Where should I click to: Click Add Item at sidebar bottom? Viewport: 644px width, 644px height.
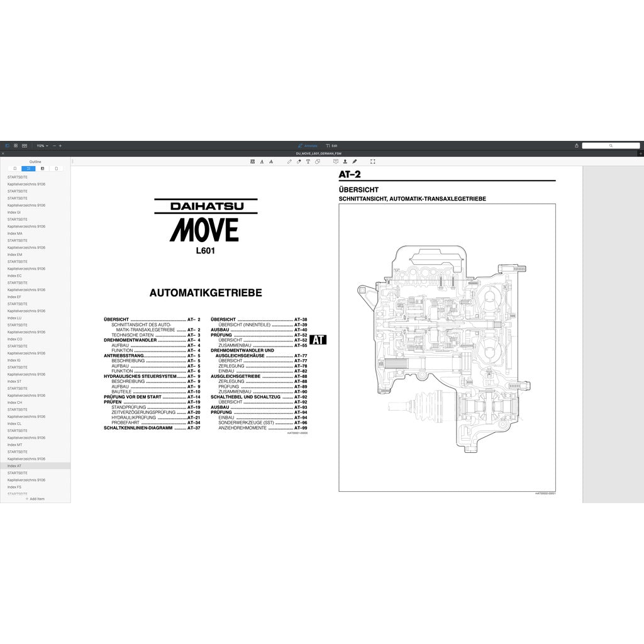point(35,497)
